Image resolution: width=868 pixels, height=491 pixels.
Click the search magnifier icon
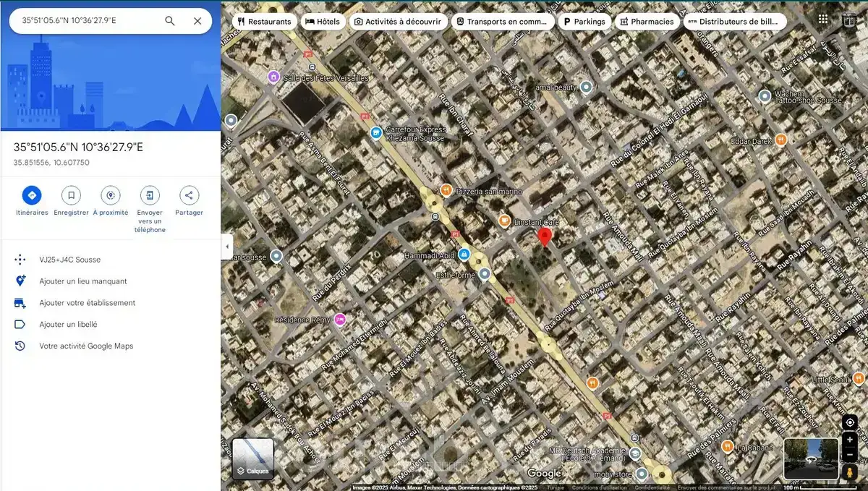tap(170, 21)
